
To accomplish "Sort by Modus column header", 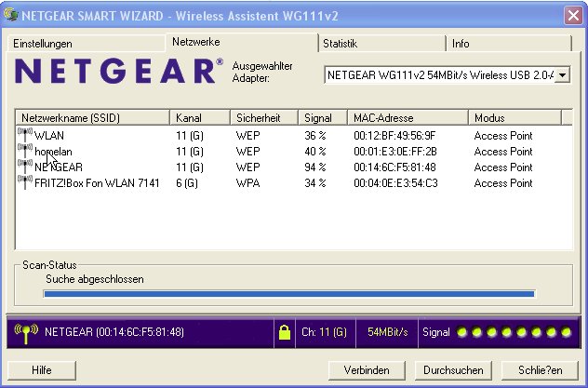I will pyautogui.click(x=515, y=118).
